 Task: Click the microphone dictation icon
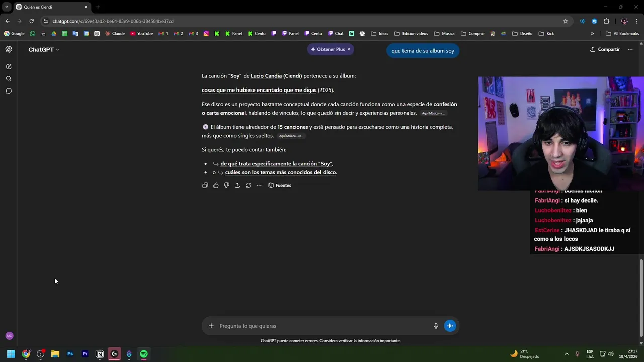coord(436,326)
